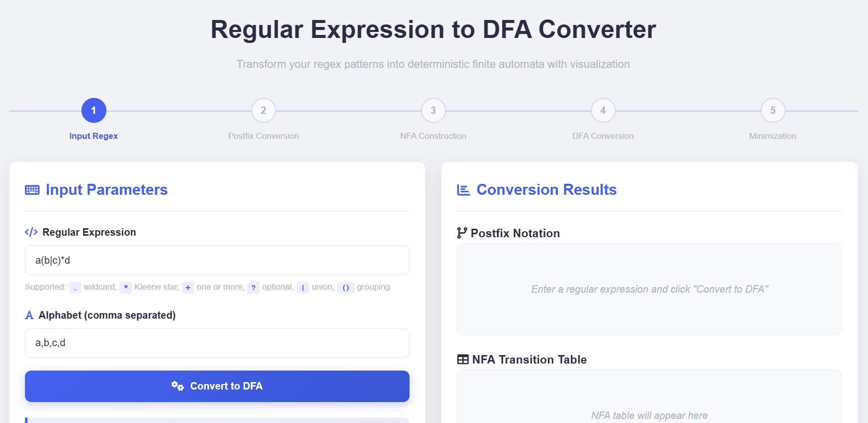
Task: Click the code brackets icon near Regular Expression
Action: point(31,232)
